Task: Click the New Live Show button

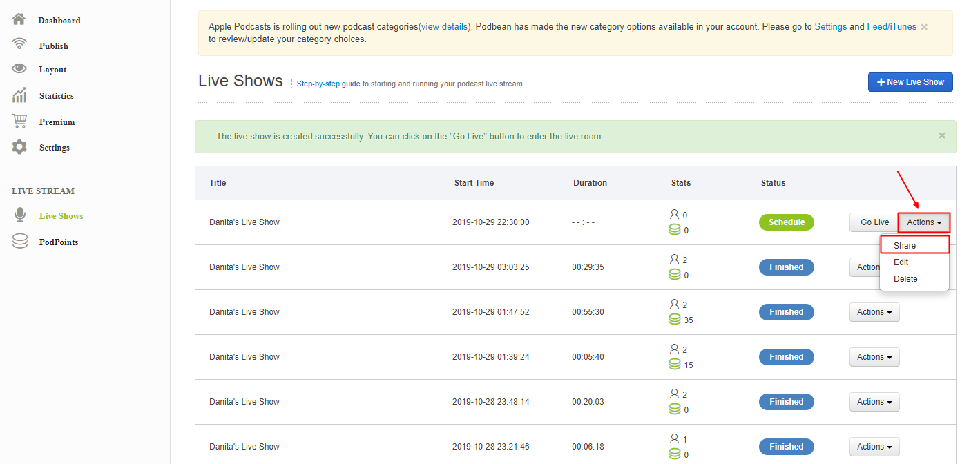Action: 910,82
